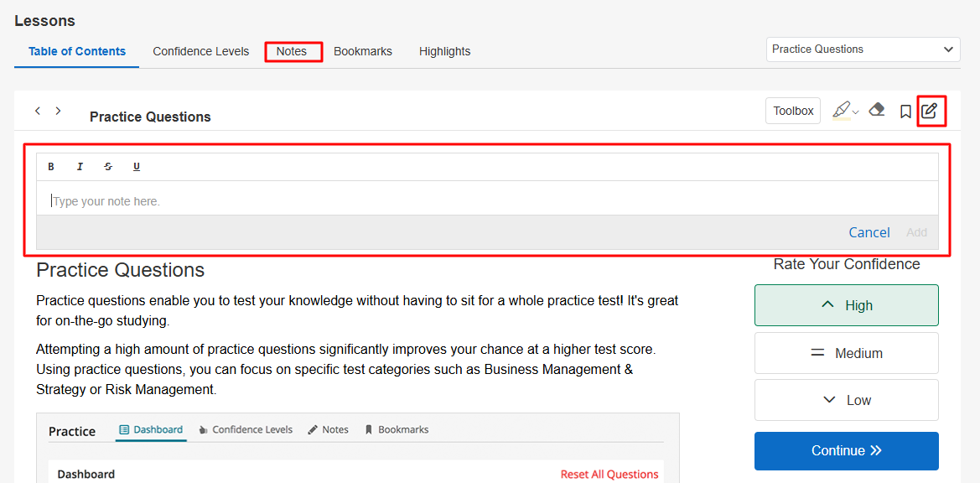Toggle bold formatting in note editor
The width and height of the screenshot is (980, 483).
click(x=51, y=167)
